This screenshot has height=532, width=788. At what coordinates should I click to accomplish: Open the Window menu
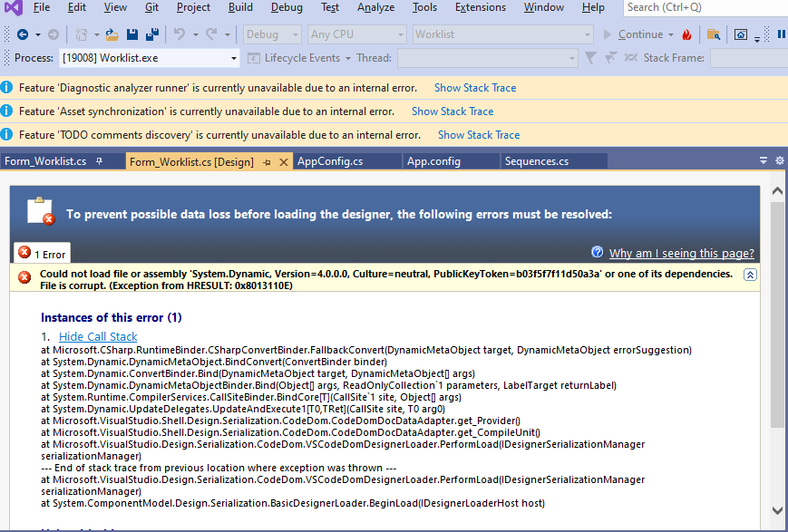pyautogui.click(x=544, y=7)
